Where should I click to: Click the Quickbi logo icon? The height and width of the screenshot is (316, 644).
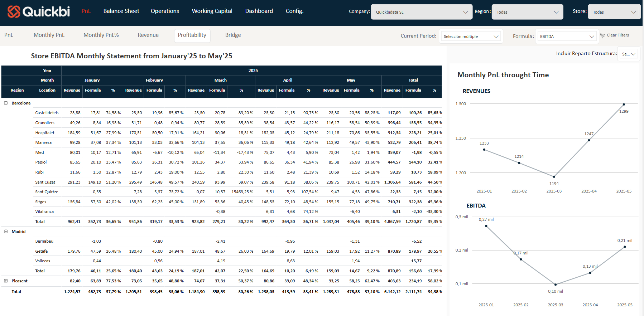(14, 11)
